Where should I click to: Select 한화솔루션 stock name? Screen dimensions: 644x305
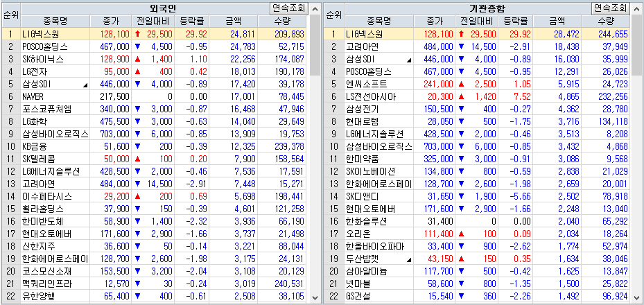click(366, 222)
